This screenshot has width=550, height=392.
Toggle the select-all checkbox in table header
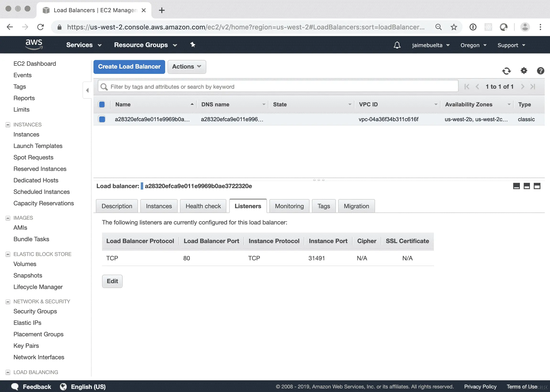pyautogui.click(x=102, y=104)
